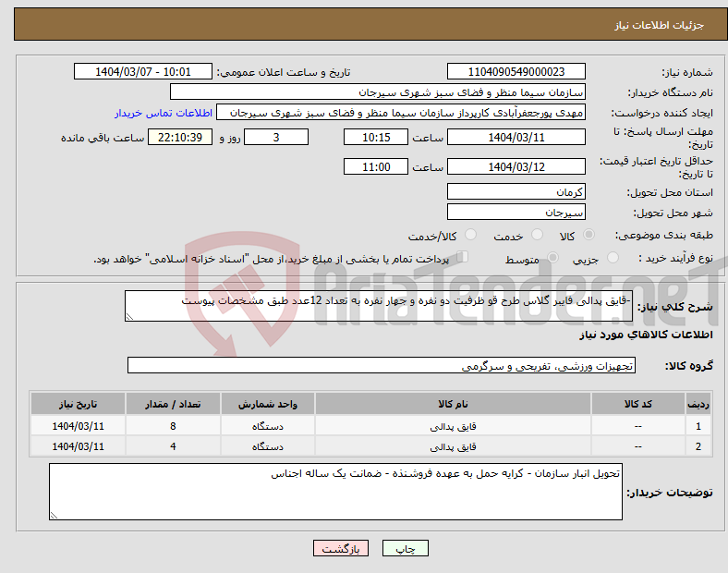Image resolution: width=728 pixels, height=573 pixels.
Task: Click the اطلاعات کالاهای مورد نیاز heading
Action: [646, 335]
